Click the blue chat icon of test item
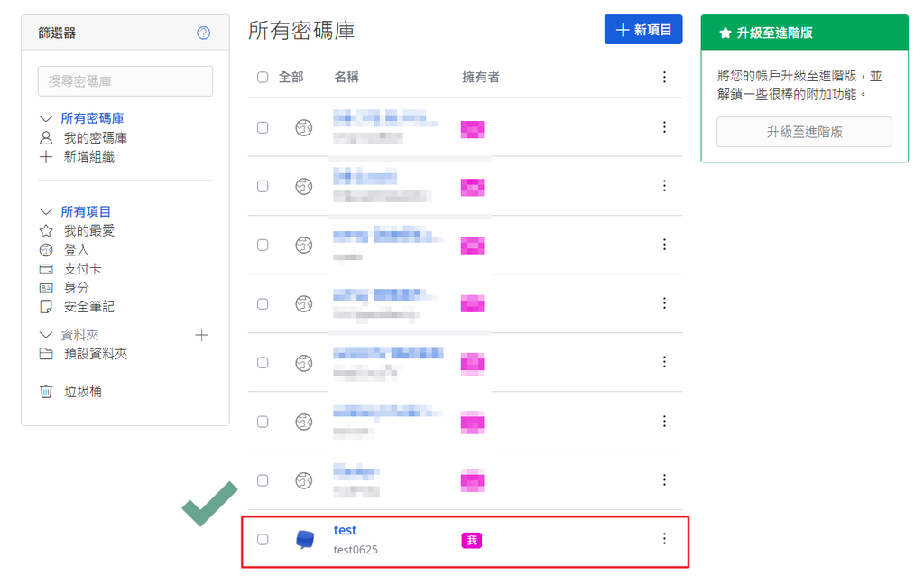The width and height of the screenshot is (924, 576). tap(305, 540)
